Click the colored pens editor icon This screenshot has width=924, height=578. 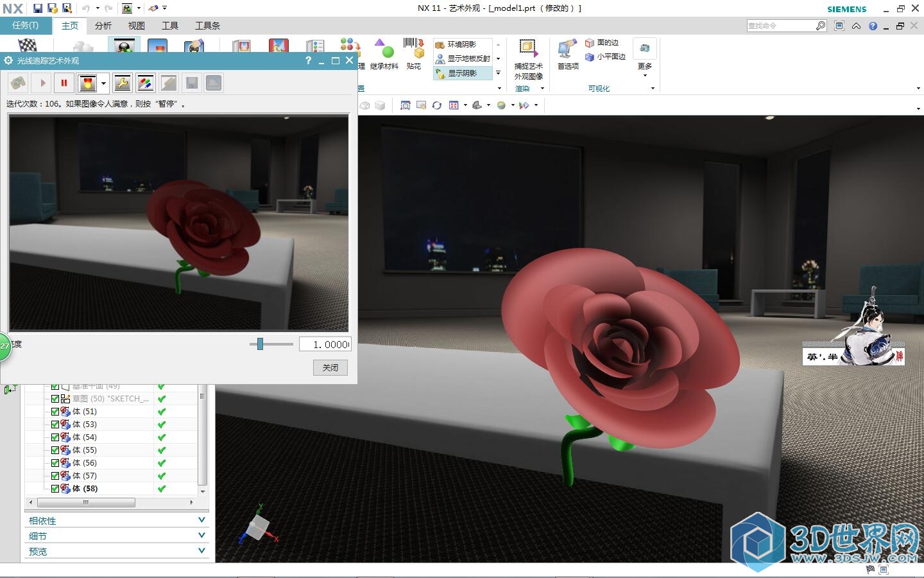(x=145, y=83)
